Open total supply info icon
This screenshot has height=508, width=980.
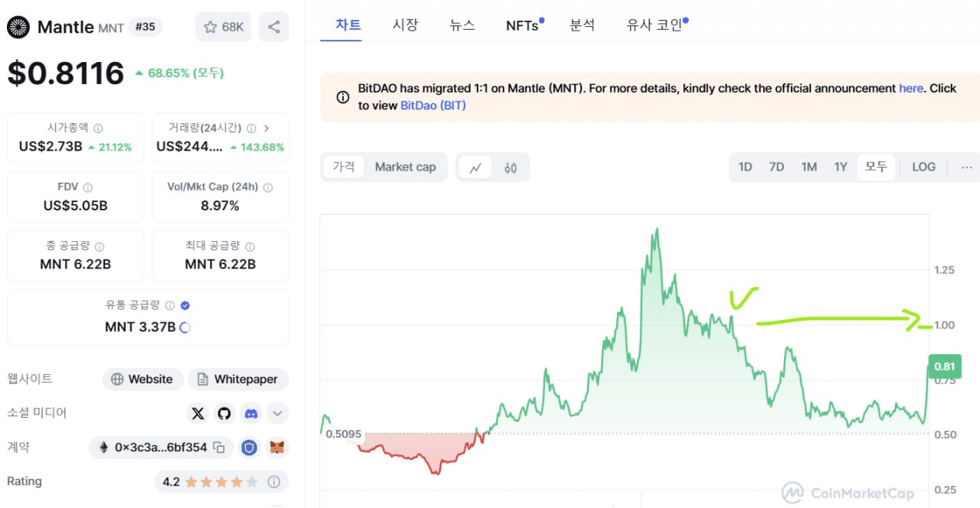(x=100, y=246)
